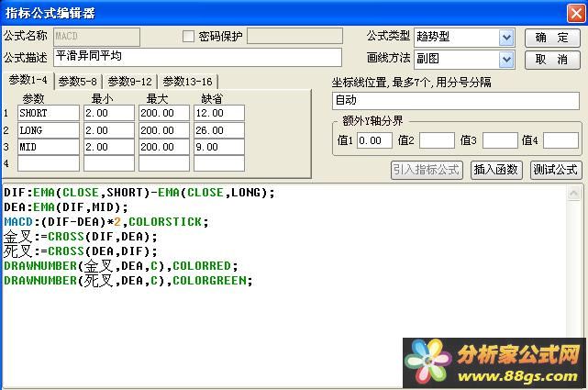Click the 缺省 field showing 12.00
Screen dimensions: 588x390
click(x=219, y=113)
